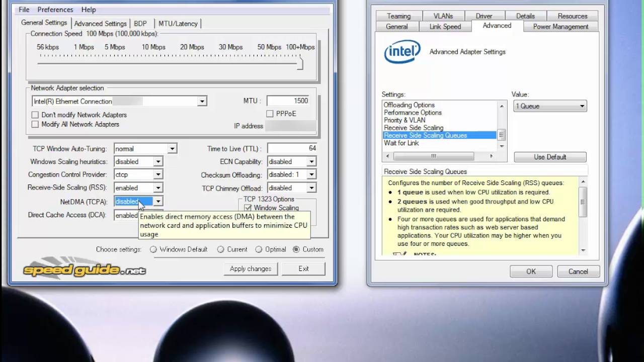
Task: Select Receive Side Scaling Queues setting
Action: click(x=440, y=135)
